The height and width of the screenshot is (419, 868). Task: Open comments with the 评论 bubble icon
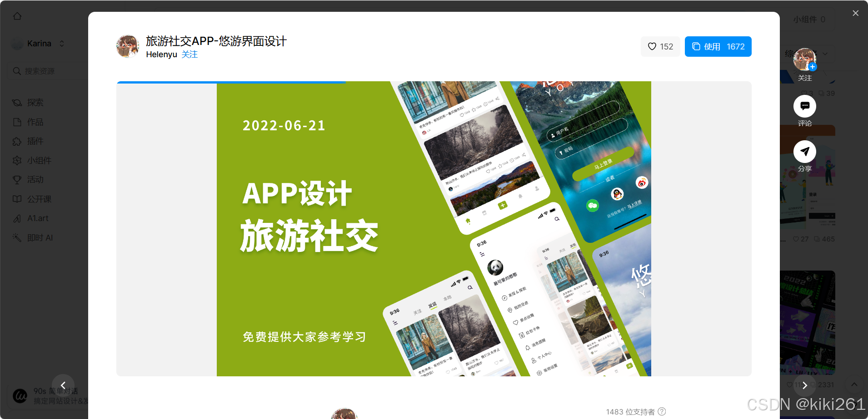point(805,106)
